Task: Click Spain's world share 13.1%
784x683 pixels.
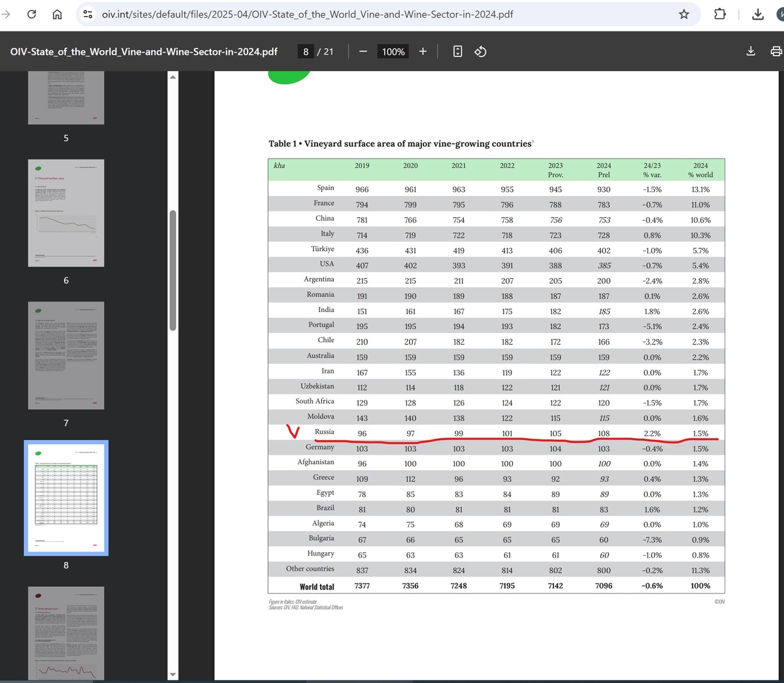Action: click(x=700, y=189)
